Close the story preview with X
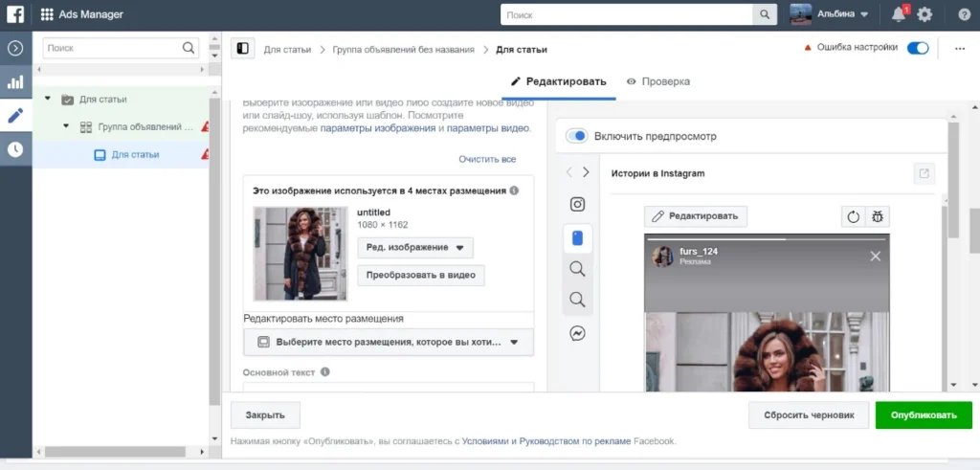Screen dimensions: 980x470 click(x=875, y=256)
